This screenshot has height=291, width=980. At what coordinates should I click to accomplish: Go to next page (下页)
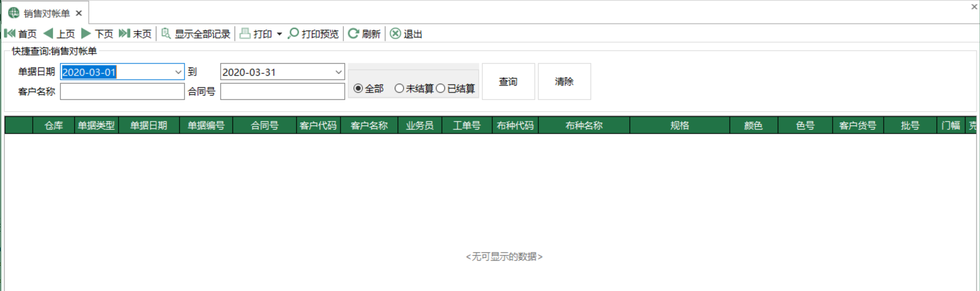[x=97, y=34]
